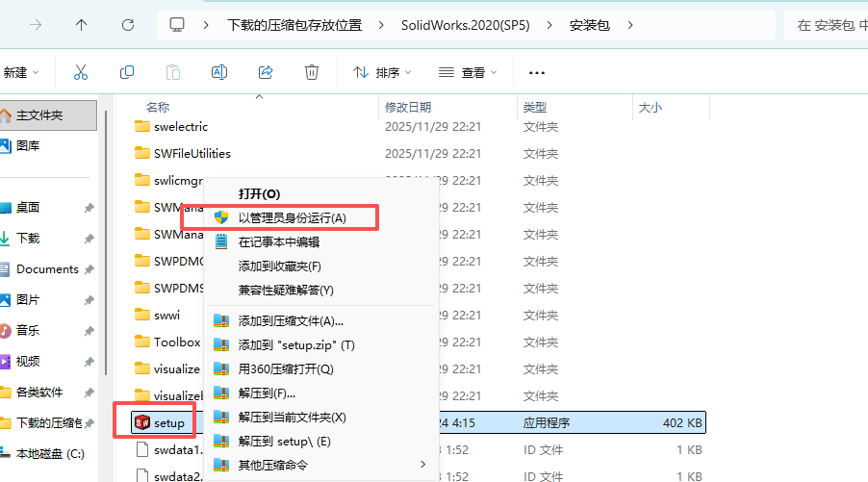Image resolution: width=868 pixels, height=482 pixels.
Task: Choose 用360压缩打开(Q)
Action: [286, 369]
